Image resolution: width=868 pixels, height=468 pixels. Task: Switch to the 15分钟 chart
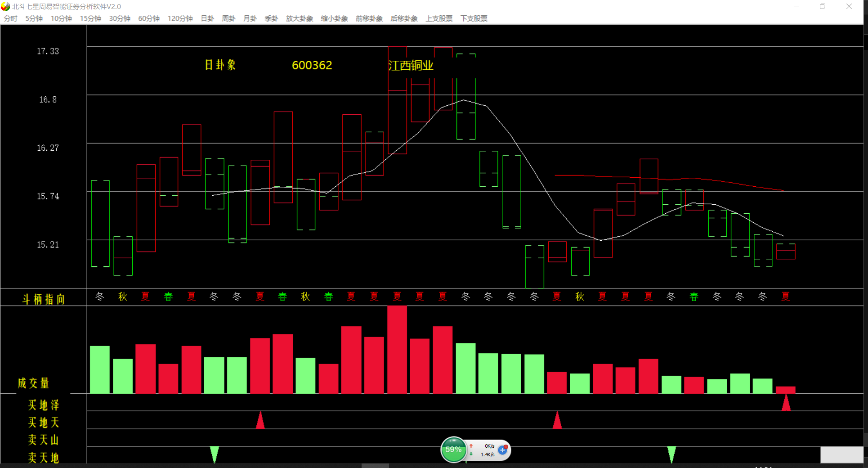pyautogui.click(x=90, y=18)
